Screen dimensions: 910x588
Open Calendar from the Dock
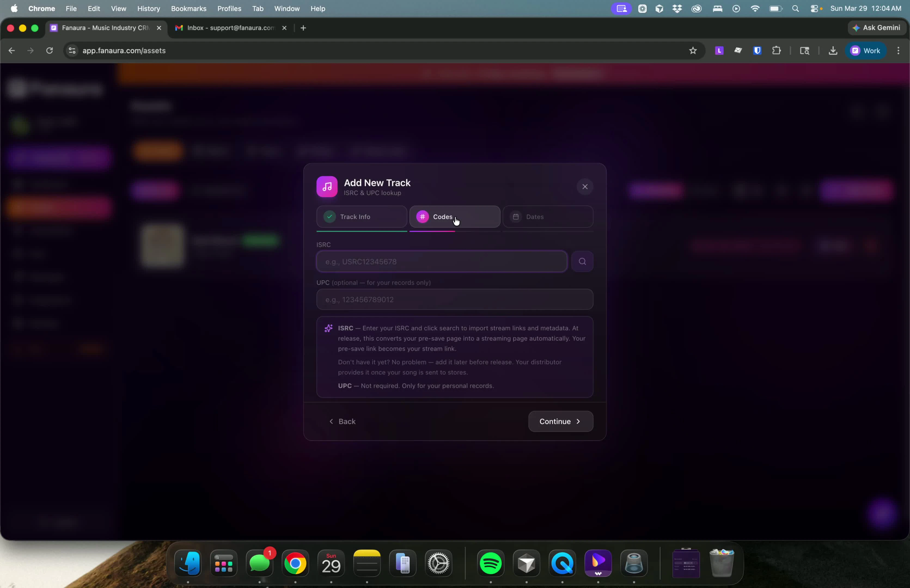coord(331,563)
